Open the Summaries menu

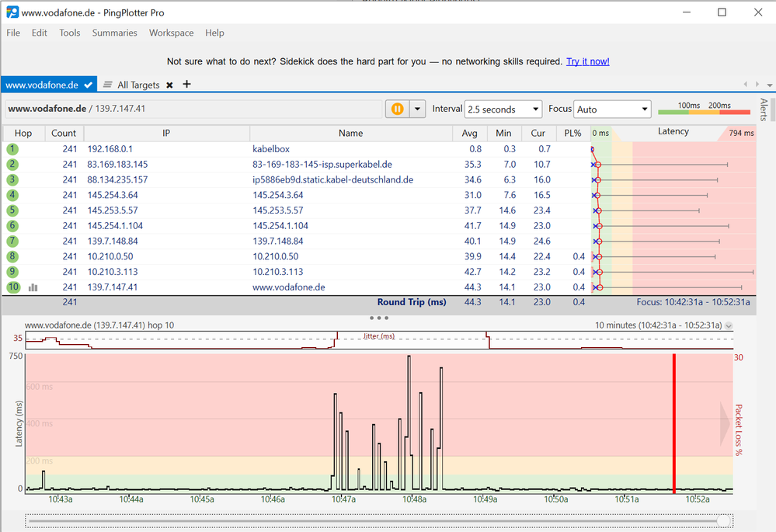(114, 33)
